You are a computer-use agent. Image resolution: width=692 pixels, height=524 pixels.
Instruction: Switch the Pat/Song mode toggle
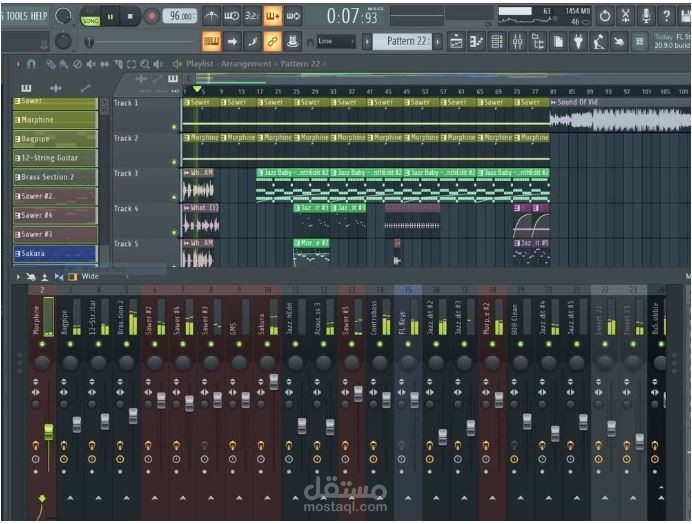tap(90, 17)
